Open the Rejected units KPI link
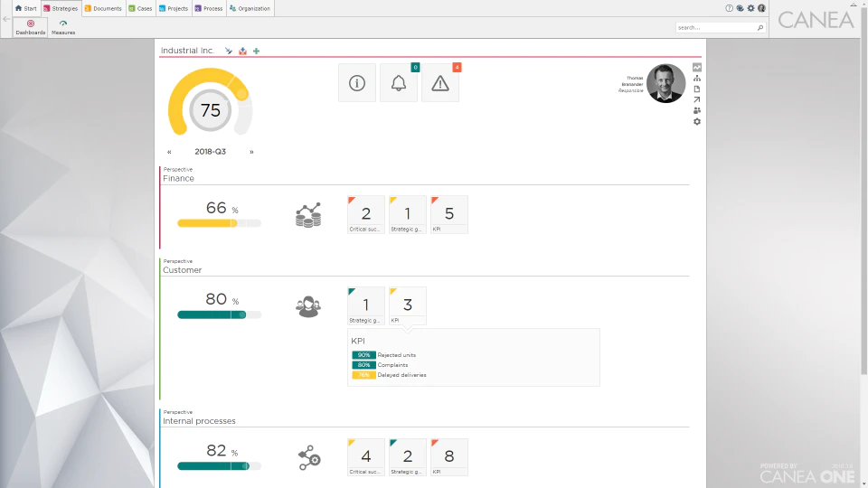 [396, 355]
